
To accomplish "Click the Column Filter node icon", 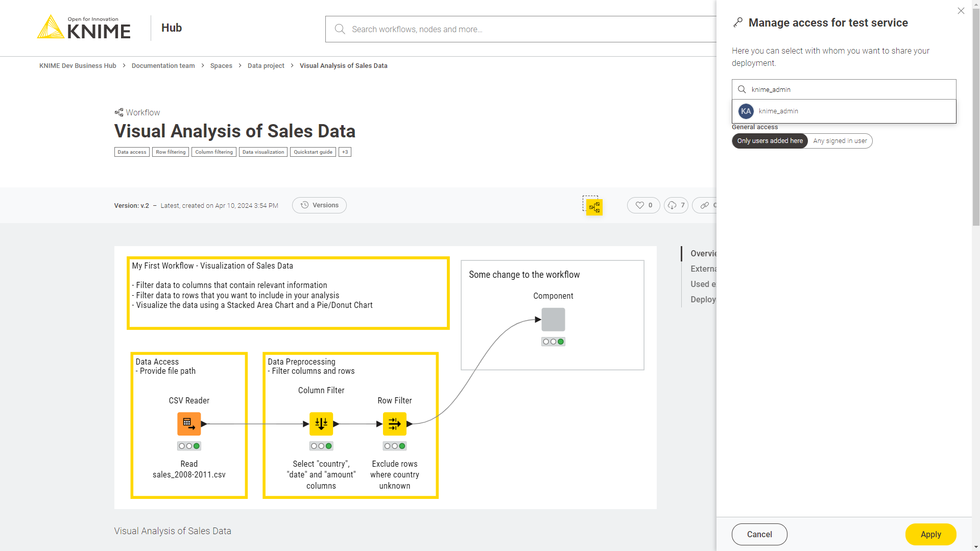I will point(321,424).
